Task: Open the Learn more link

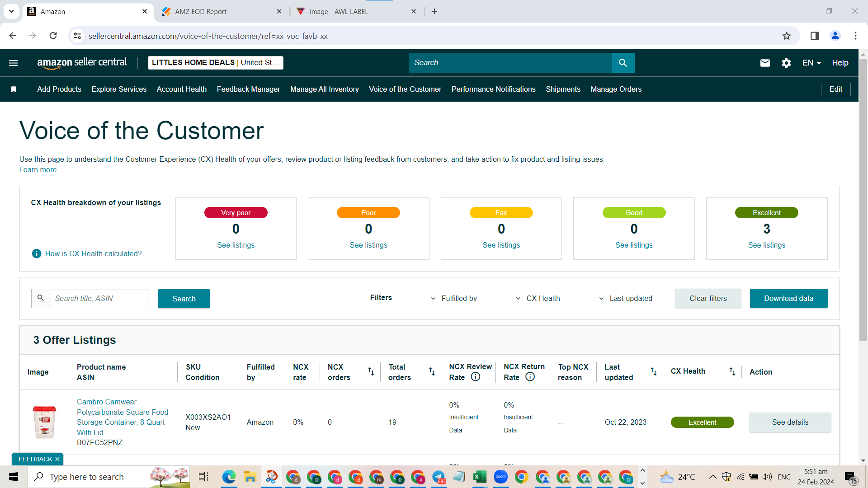Action: pyautogui.click(x=38, y=170)
